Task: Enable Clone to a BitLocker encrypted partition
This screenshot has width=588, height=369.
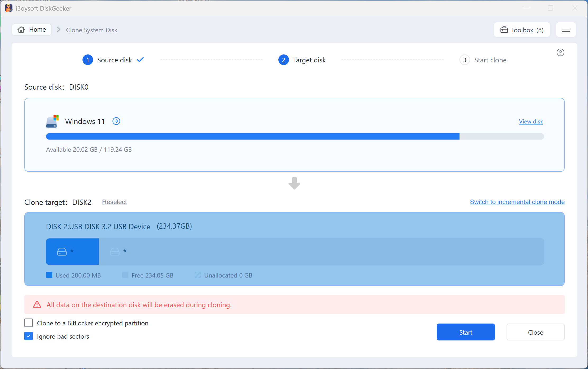Action: [x=29, y=323]
